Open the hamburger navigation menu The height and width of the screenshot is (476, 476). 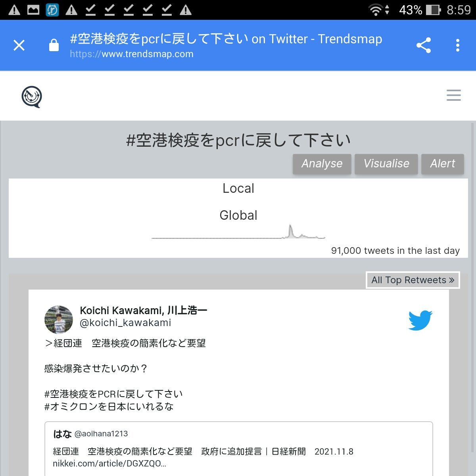tap(454, 95)
